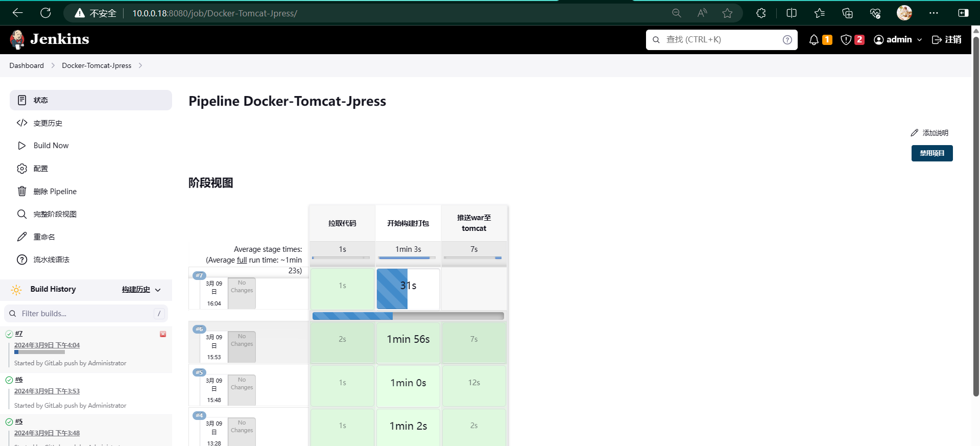Open browser collections icon
Viewport: 980px width, 446px height.
847,13
